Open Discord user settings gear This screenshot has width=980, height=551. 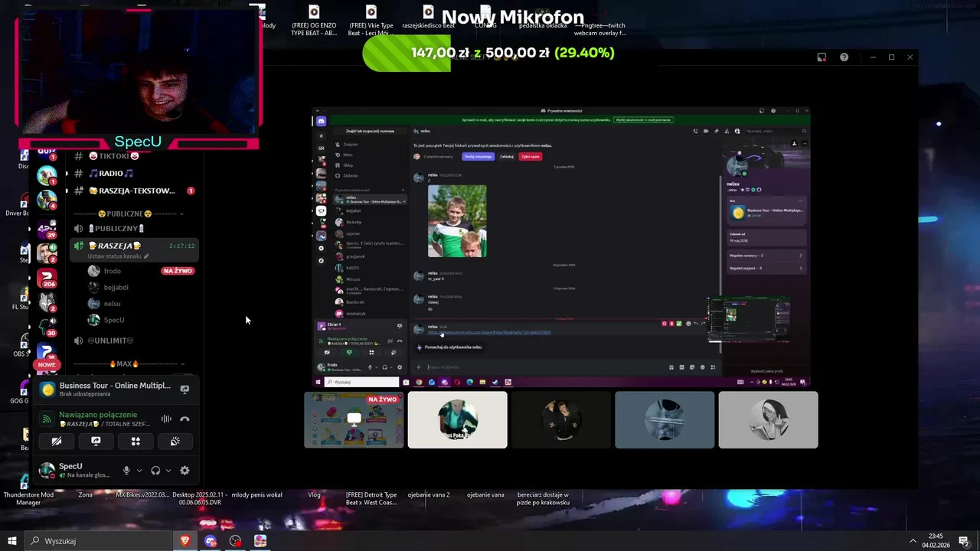click(185, 471)
